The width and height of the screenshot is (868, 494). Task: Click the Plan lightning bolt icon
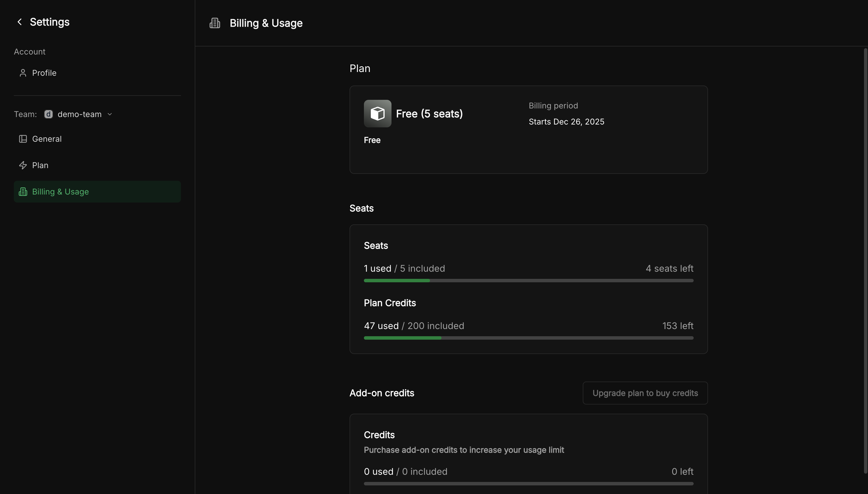23,165
